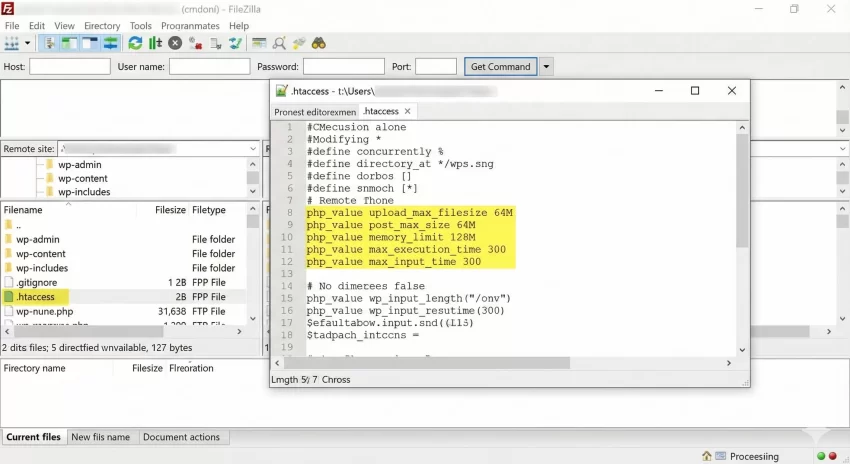Viewport: 850px width, 464px height.
Task: Click the process queue toolbar icon
Action: [x=155, y=43]
